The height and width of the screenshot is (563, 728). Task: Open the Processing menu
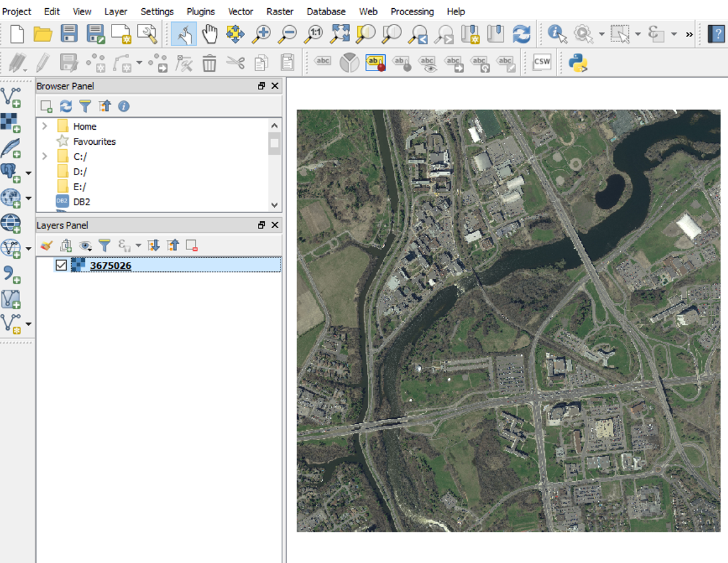(x=412, y=11)
